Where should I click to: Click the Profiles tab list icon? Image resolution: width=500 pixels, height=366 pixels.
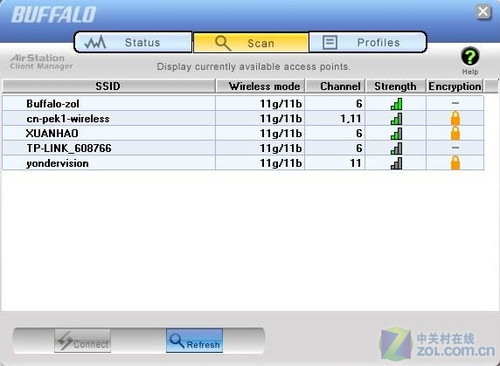[330, 43]
